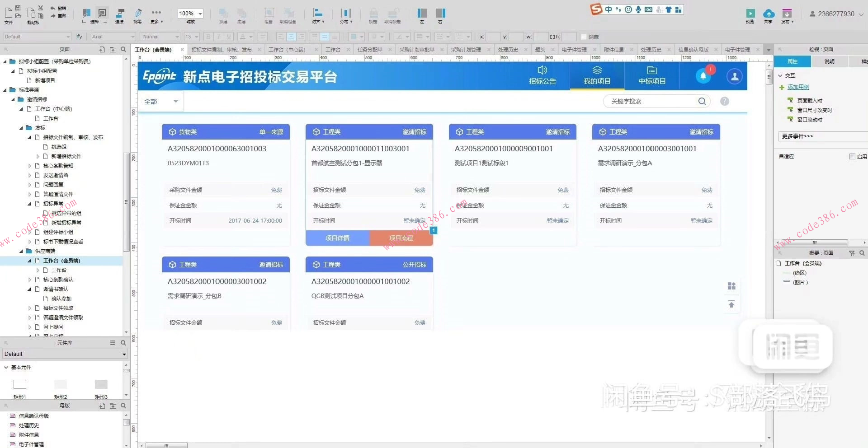Toggle bold formatting in the text toolbar
868x448 pixels.
[x=208, y=37]
